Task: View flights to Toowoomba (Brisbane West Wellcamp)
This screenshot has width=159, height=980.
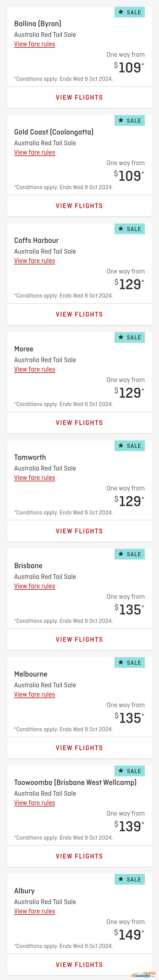Action: (79, 856)
